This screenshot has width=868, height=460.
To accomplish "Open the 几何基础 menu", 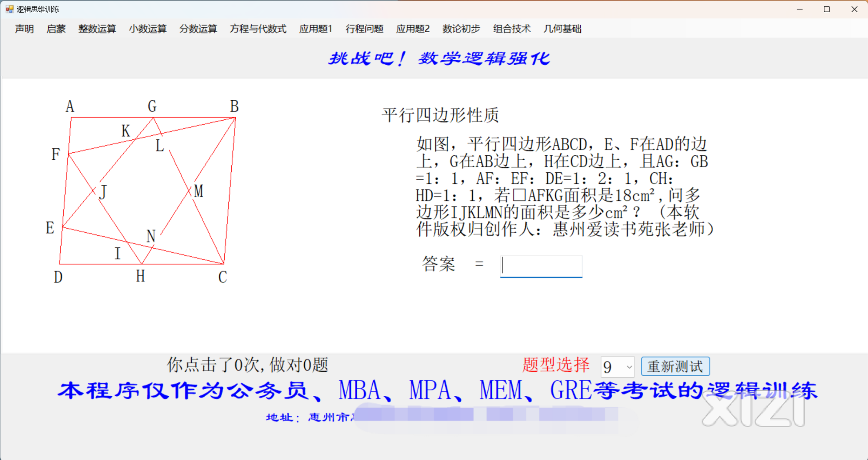I will (562, 29).
